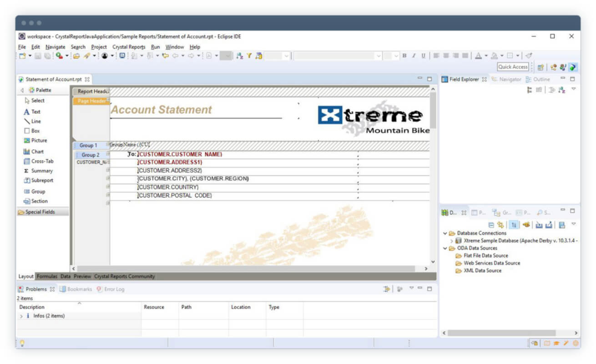Viewport: 596px width, 364px height.
Task: Switch to the active green perspective icon
Action: pyautogui.click(x=572, y=67)
